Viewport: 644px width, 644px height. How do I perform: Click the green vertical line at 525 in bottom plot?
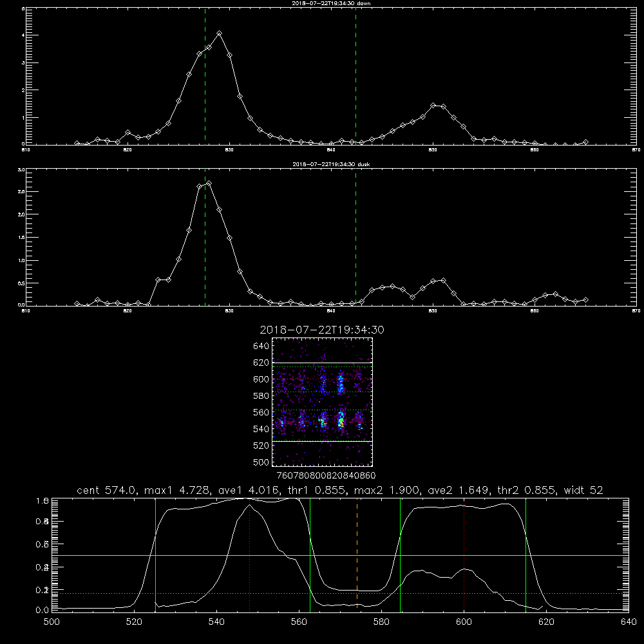155,554
